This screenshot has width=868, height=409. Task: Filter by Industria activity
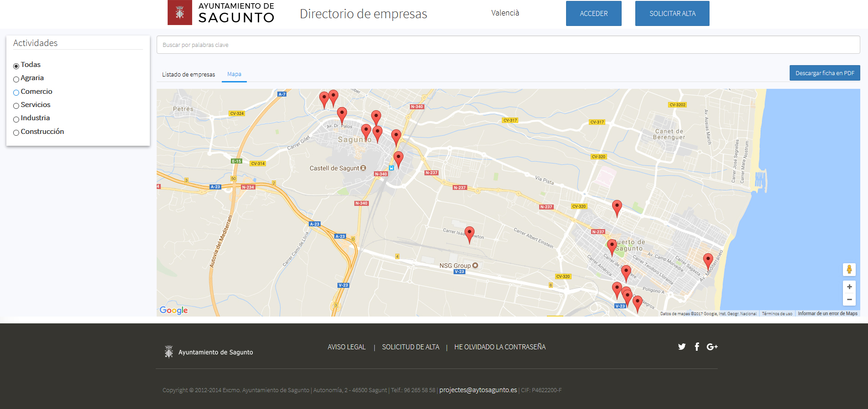pyautogui.click(x=16, y=119)
